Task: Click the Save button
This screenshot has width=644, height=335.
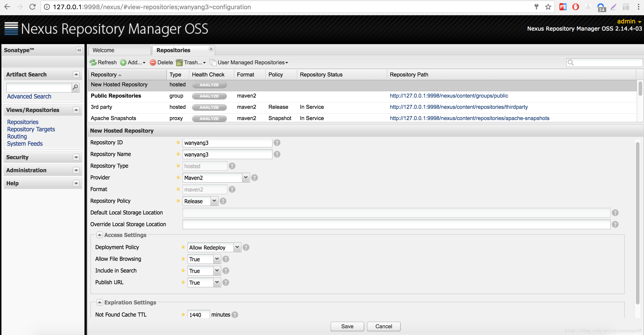Action: (x=347, y=326)
